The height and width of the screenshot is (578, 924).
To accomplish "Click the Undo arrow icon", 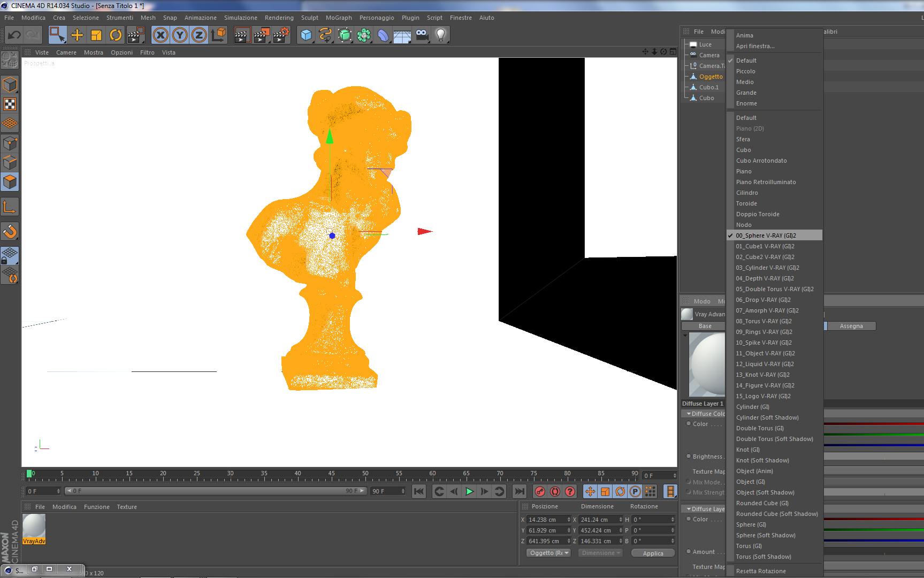I will coord(14,35).
